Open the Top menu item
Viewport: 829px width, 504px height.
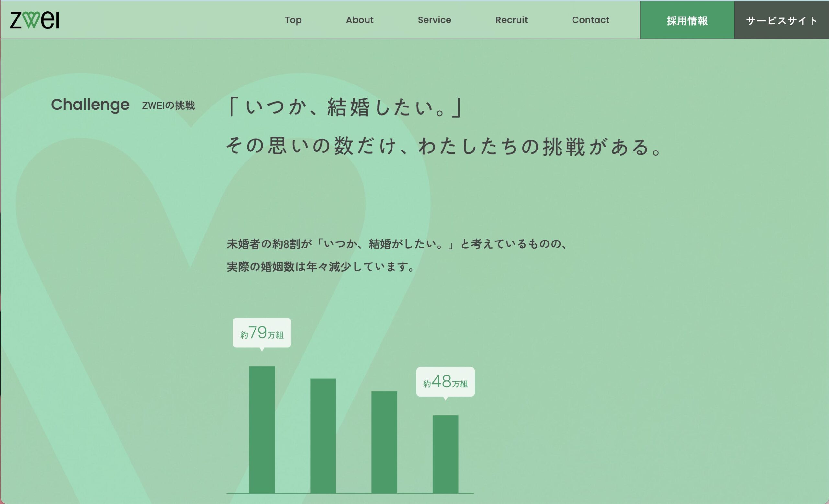[293, 20]
